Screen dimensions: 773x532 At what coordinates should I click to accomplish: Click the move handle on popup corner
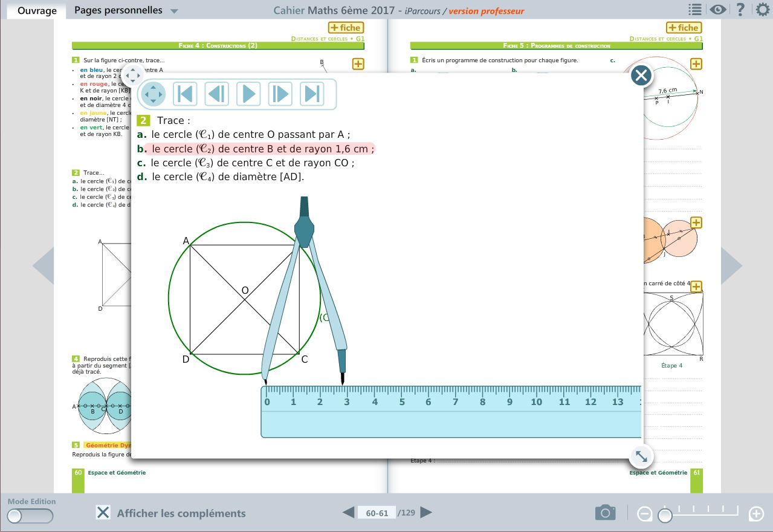132,76
